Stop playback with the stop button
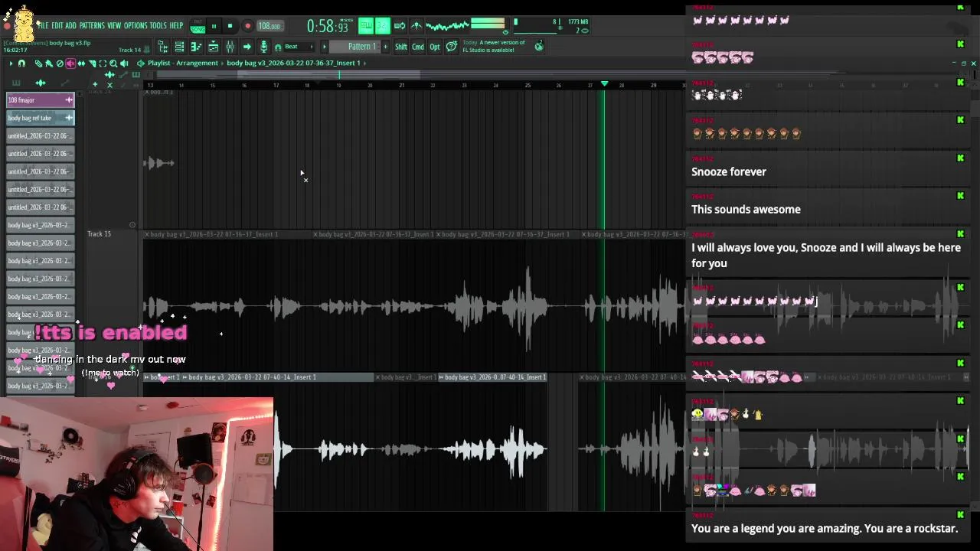 [x=230, y=25]
